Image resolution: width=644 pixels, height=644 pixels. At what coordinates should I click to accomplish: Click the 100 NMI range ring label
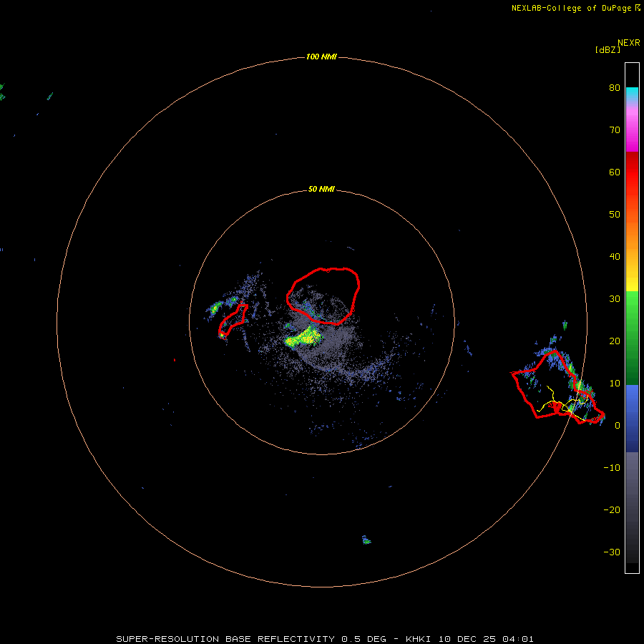321,57
